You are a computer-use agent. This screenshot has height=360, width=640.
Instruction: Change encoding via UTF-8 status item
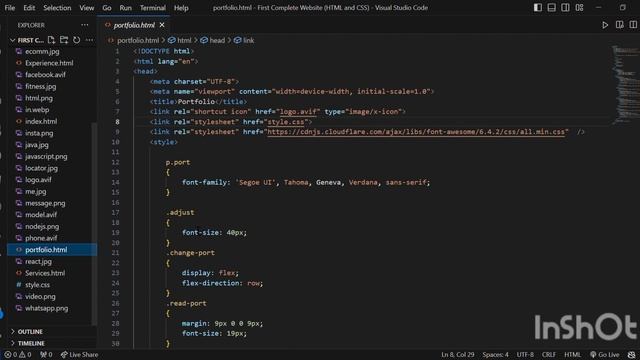(x=525, y=355)
